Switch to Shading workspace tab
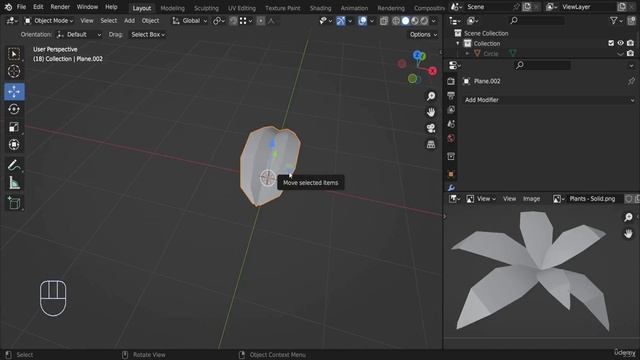The height and width of the screenshot is (360, 640). coord(320,8)
